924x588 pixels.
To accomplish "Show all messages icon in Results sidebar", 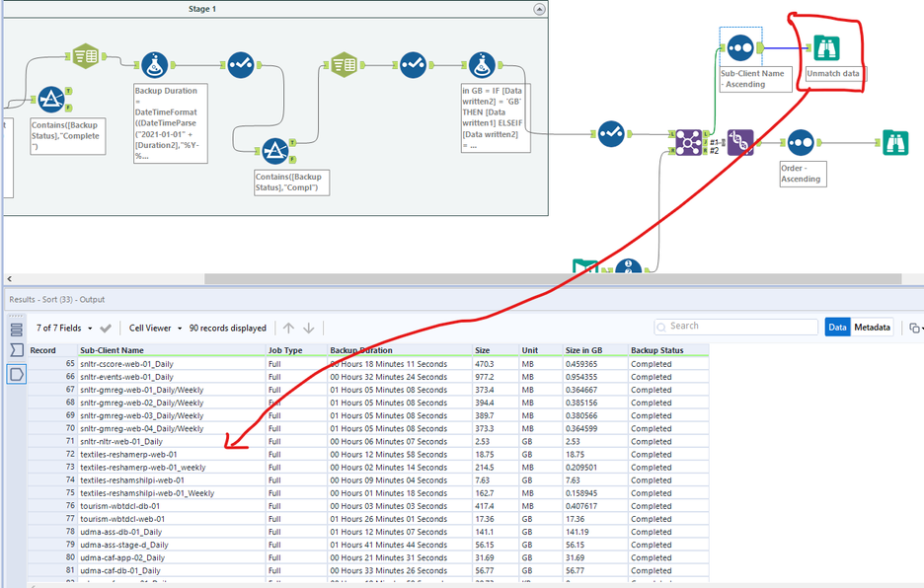I will tap(17, 330).
